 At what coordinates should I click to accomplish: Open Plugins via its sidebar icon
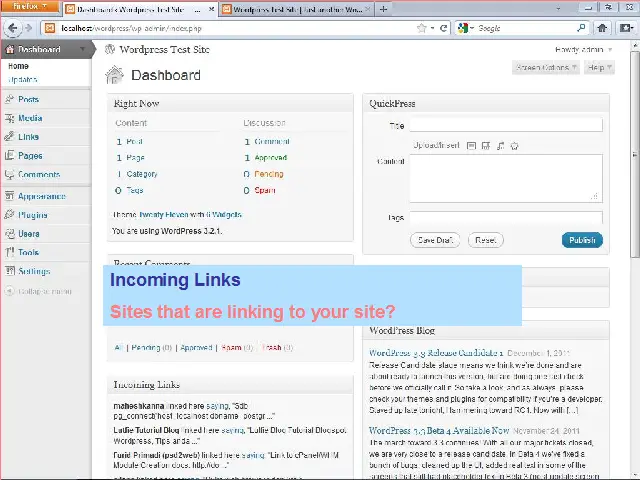(9, 215)
